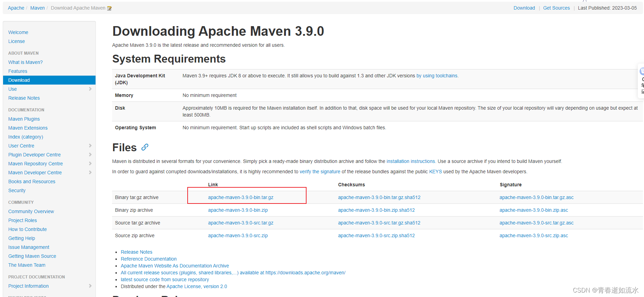The height and width of the screenshot is (297, 644).
Task: Open Maven Plugins in the sidebar
Action: [24, 119]
